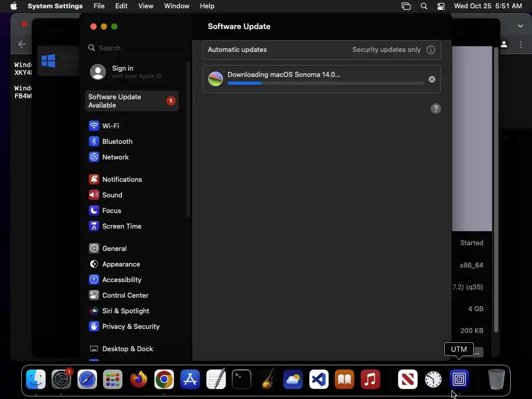Open TextEdit from the Dock
This screenshot has width=532, height=399.
[x=216, y=379]
